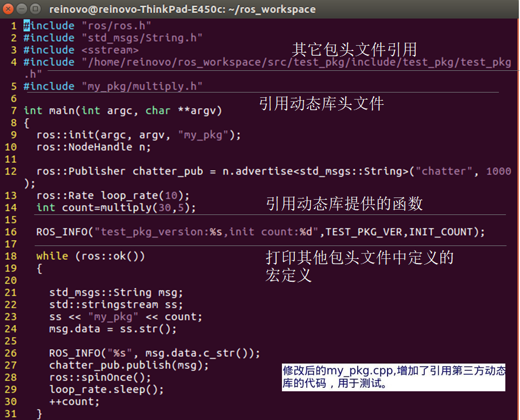Viewport: 520px width, 420px height.
Task: Click the annotation '其它包头文件引用'
Action: click(x=354, y=50)
